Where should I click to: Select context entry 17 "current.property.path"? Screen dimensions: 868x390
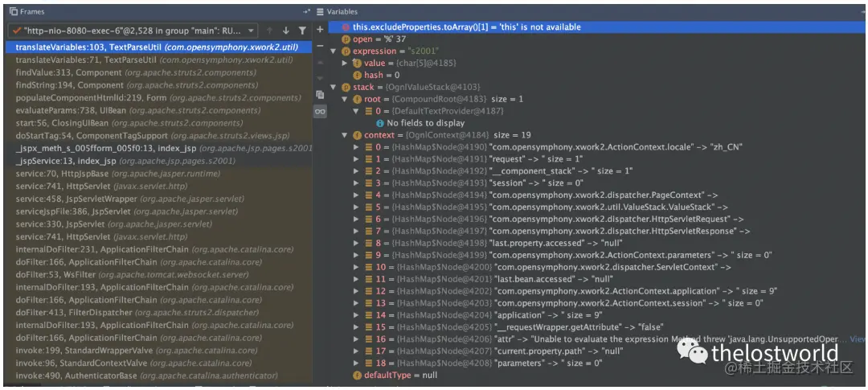click(x=597, y=351)
